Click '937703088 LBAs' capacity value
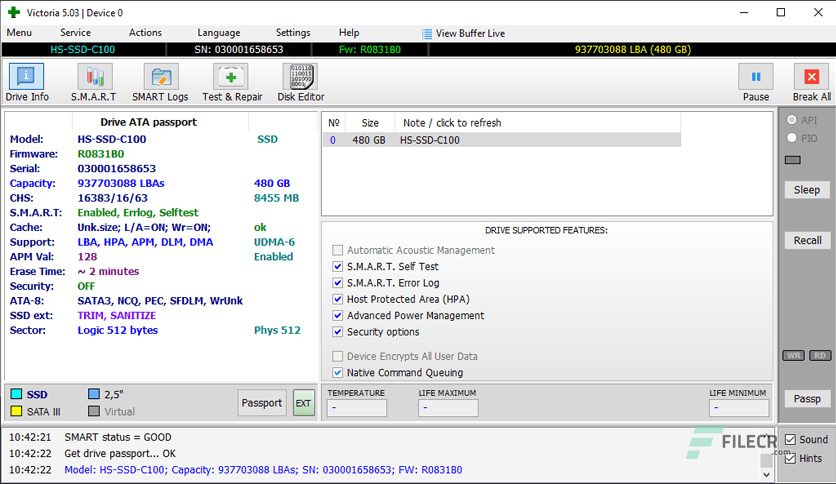The width and height of the screenshot is (836, 484). point(121,183)
